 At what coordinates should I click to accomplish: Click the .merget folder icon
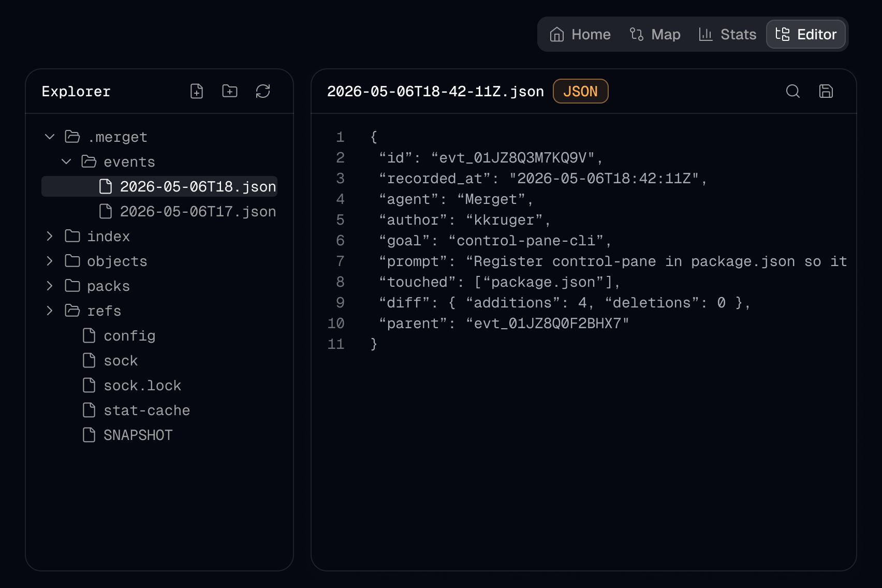pos(72,137)
